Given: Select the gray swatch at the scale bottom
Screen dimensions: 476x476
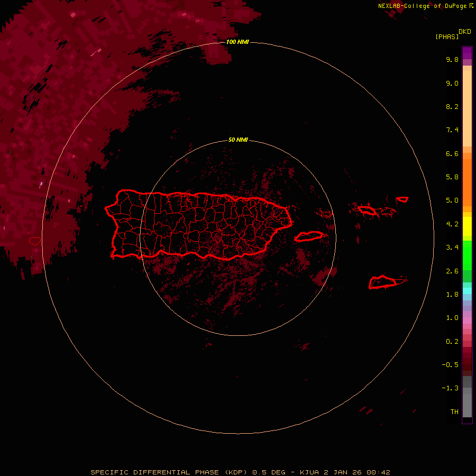Looking at the screenshot, I should click(467, 407).
